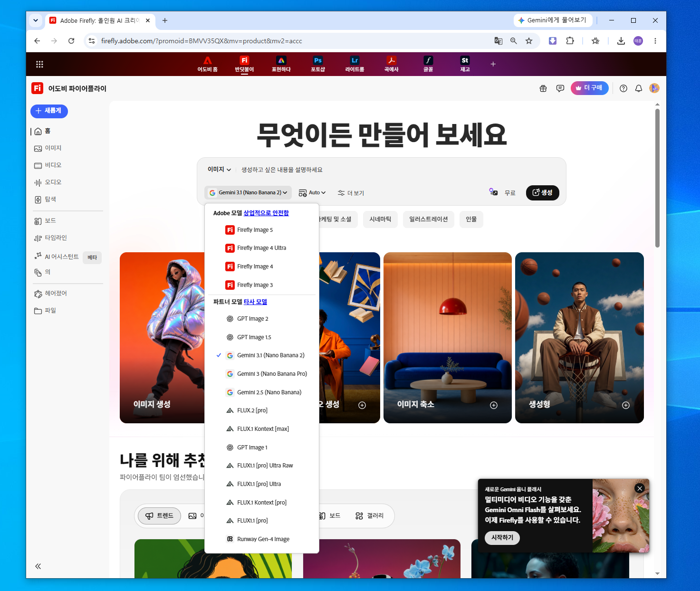Open the Acrobat app shortcut
Screen dimensions: 700x591
392,64
